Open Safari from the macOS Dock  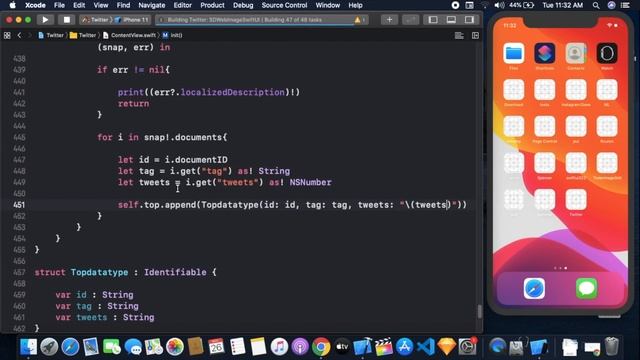pyautogui.click(x=70, y=347)
